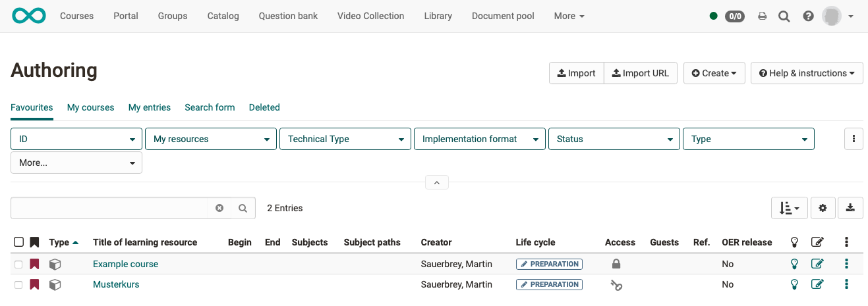The width and height of the screenshot is (868, 306).
Task: Remove bookmark from Musterkurs row
Action: [34, 284]
